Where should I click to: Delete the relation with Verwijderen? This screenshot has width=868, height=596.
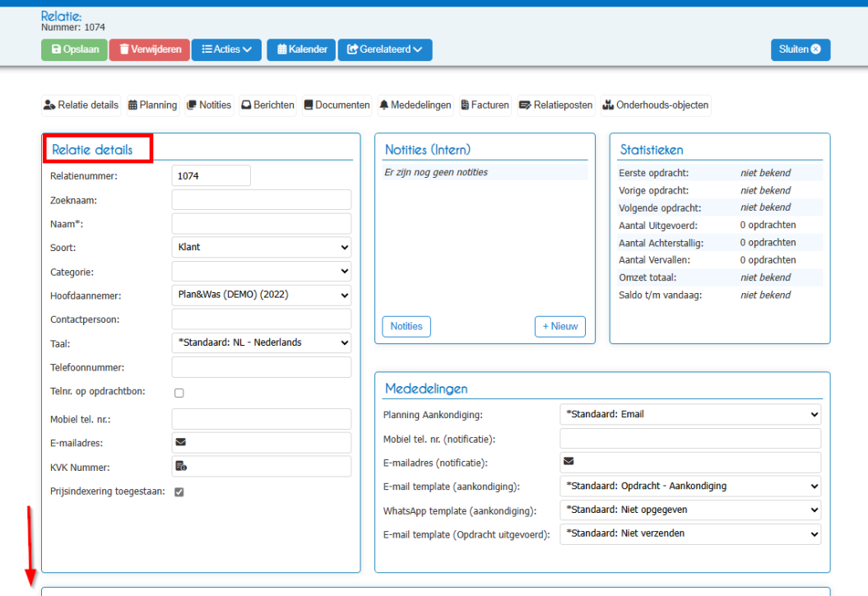pos(150,49)
